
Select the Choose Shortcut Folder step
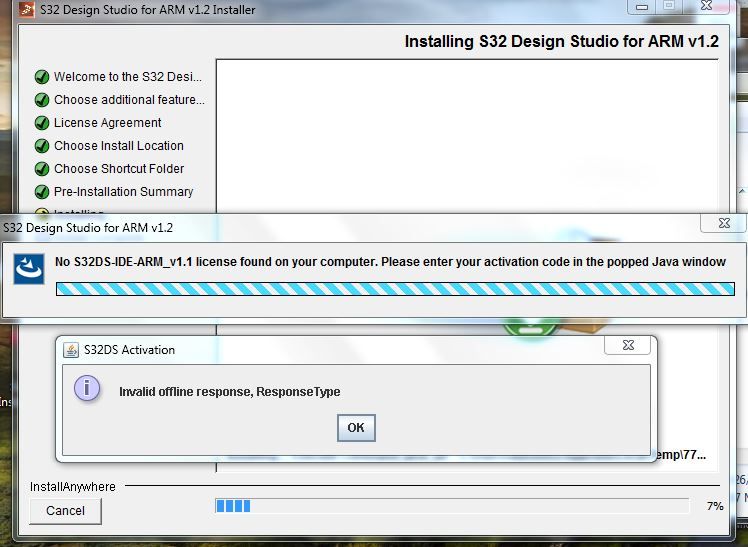click(119, 168)
